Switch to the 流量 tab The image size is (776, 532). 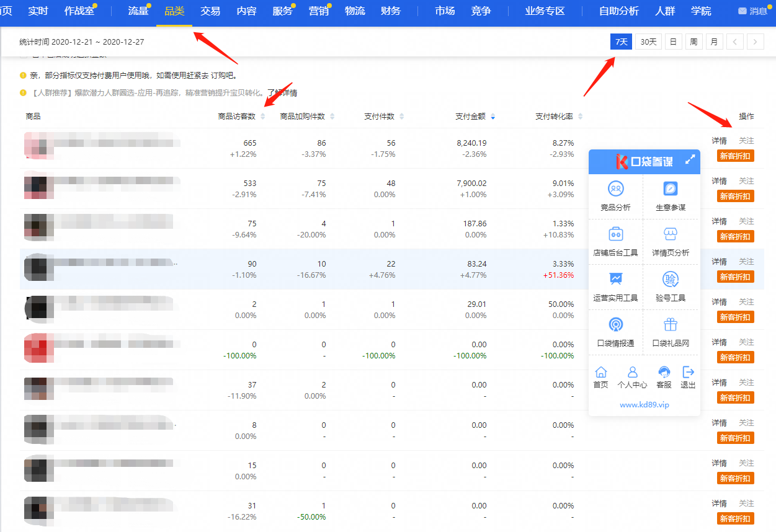coord(138,11)
